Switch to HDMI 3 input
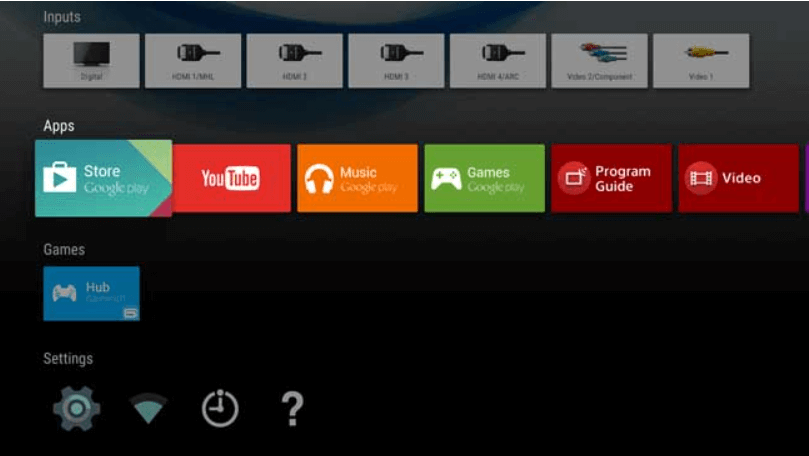The width and height of the screenshot is (809, 456). point(396,61)
